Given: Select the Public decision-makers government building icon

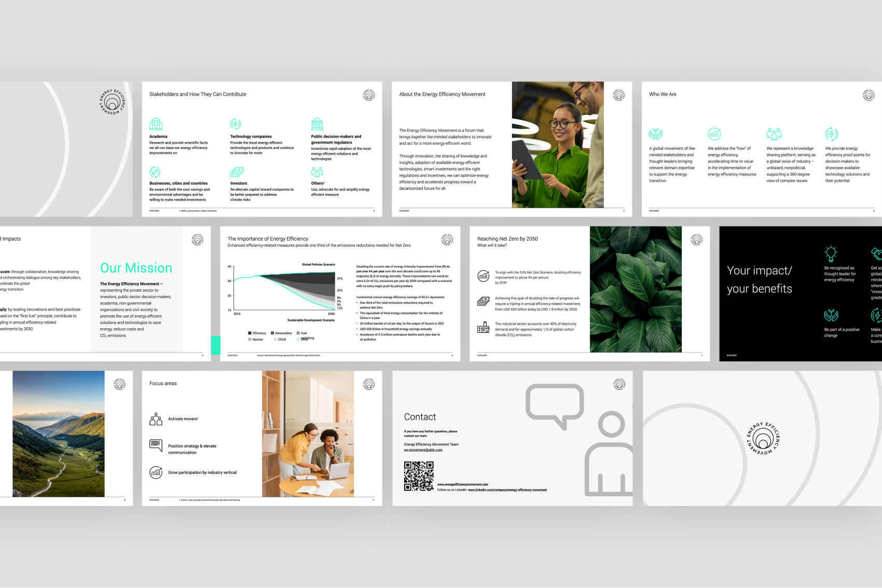Looking at the screenshot, I should (317, 124).
